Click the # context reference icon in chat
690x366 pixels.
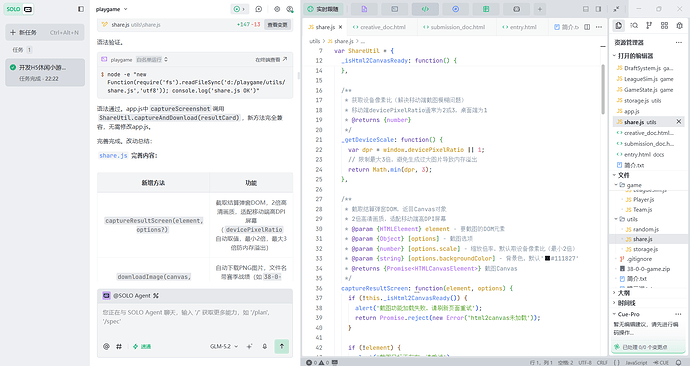[119, 347]
